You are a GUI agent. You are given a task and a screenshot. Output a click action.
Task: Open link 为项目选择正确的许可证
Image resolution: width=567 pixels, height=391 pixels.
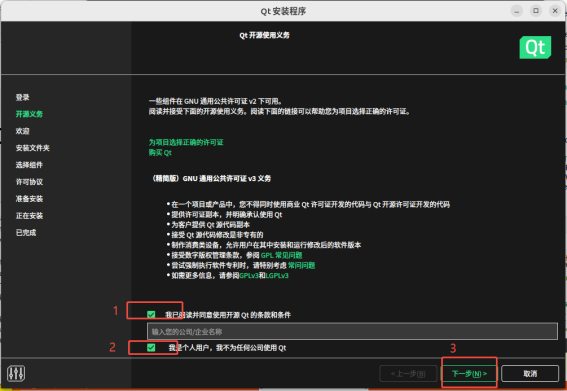[x=186, y=143]
